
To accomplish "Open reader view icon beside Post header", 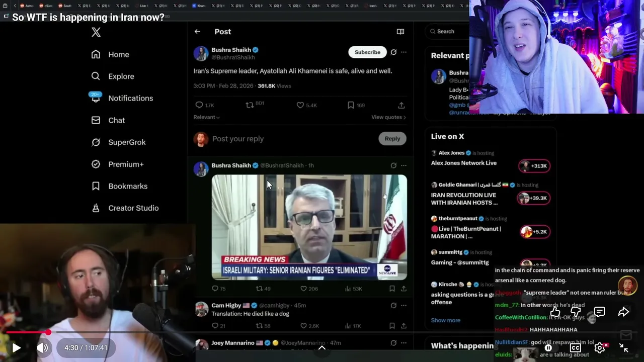I will 400,32.
